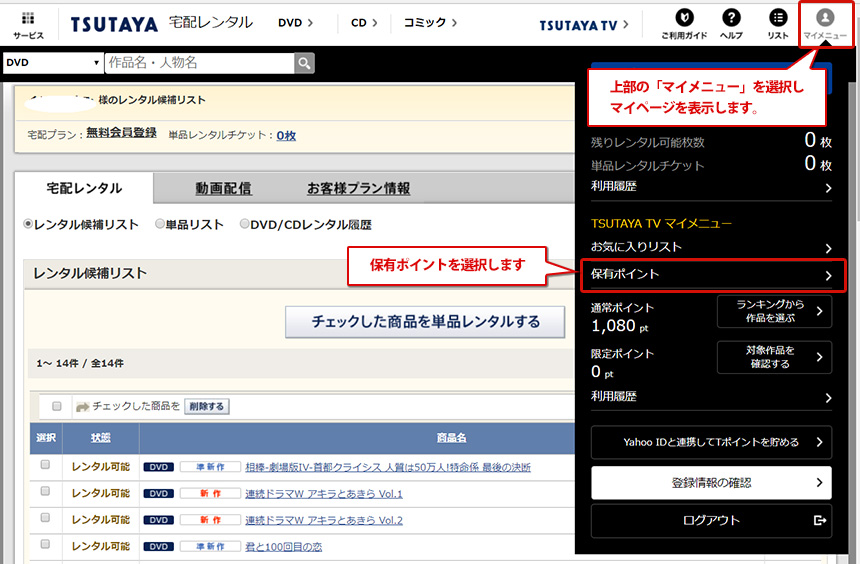Image resolution: width=860 pixels, height=564 pixels.
Task: Open 君と100回目の恋 title link
Action: click(284, 547)
